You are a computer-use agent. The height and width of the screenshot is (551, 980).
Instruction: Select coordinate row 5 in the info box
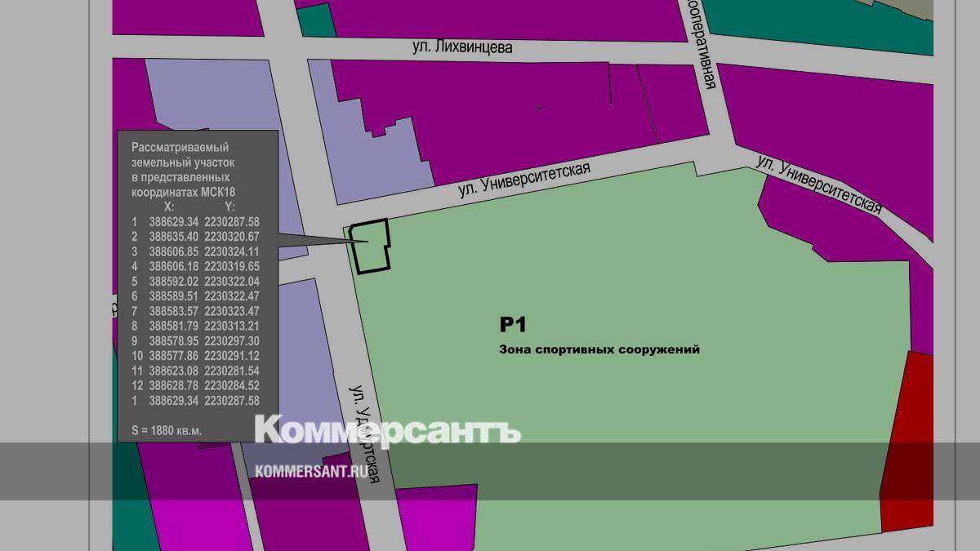pyautogui.click(x=196, y=281)
